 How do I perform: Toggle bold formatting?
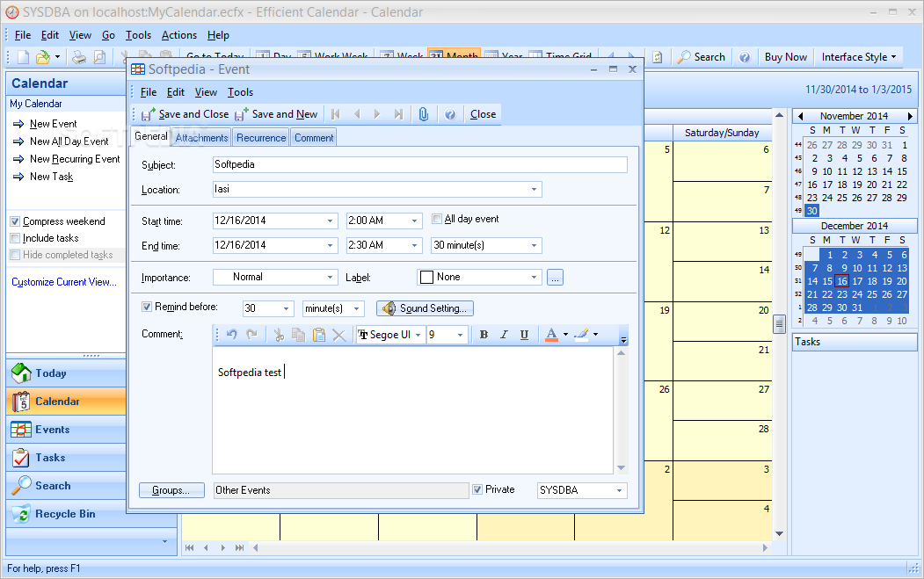484,335
